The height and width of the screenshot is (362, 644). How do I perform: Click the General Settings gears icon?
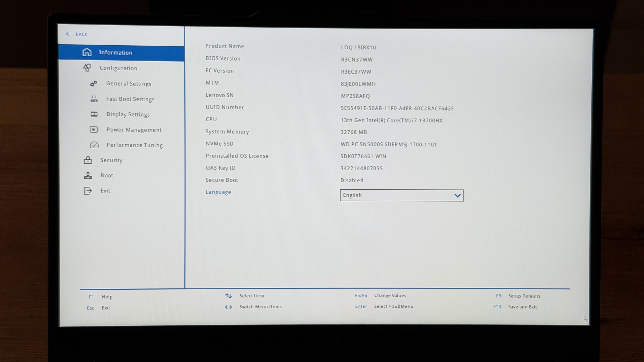click(94, 83)
